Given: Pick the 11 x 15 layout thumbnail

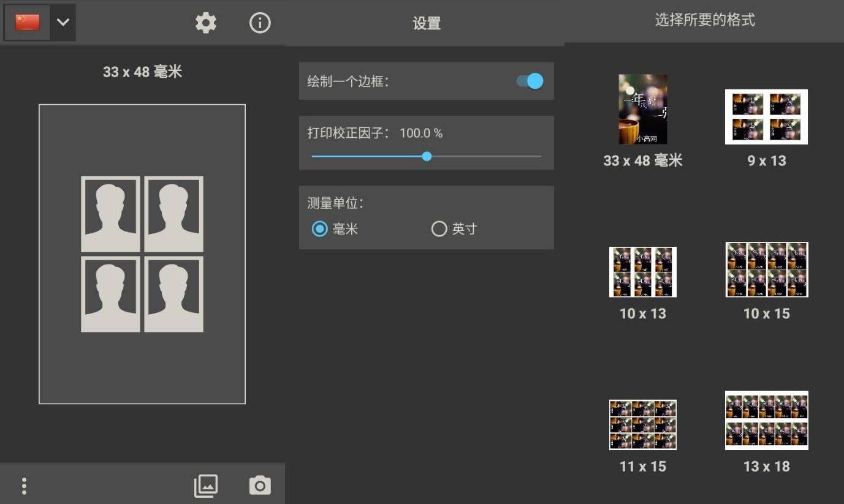Looking at the screenshot, I should tap(642, 424).
